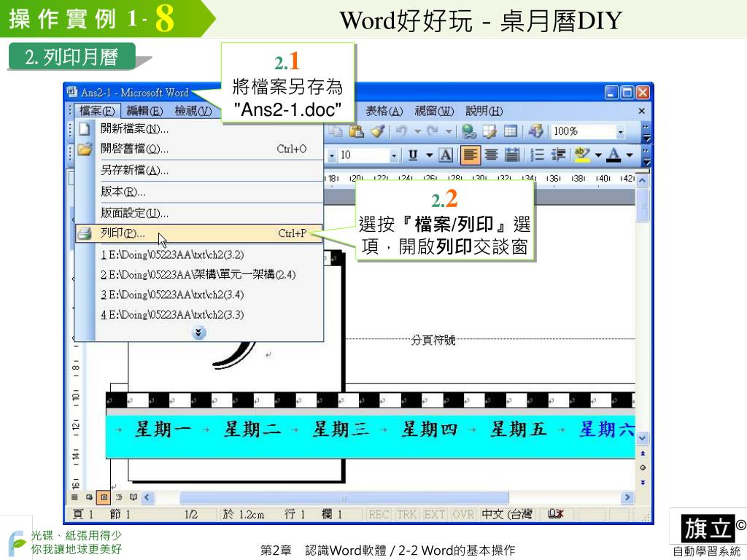Open recent file 1 ch2(3.2)
This screenshot has height=560, width=747.
tap(199, 254)
